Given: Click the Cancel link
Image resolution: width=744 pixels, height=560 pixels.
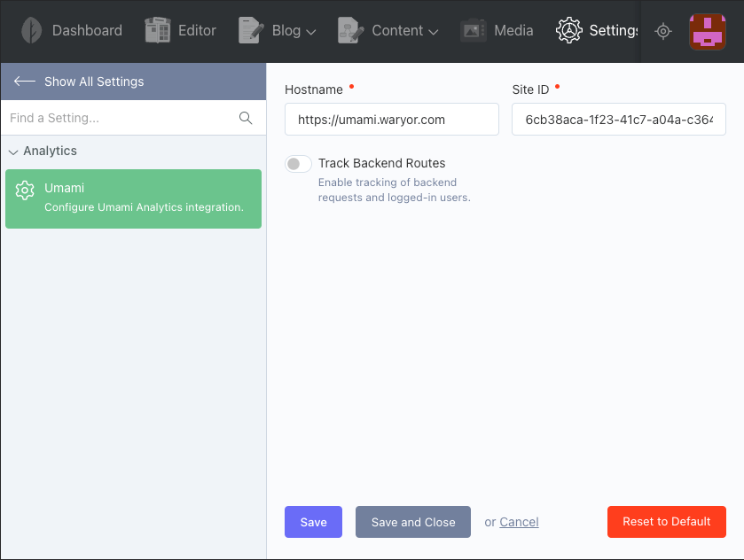Looking at the screenshot, I should point(519,522).
